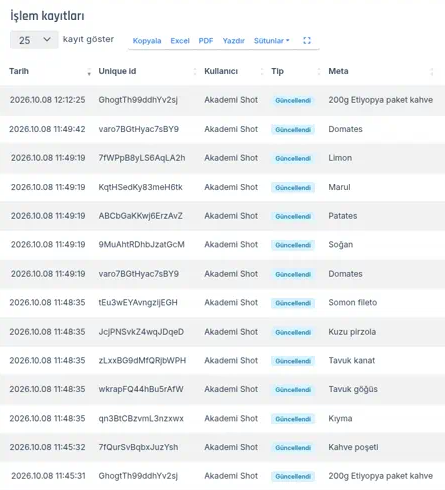
Task: Click sort arrow icon next to Tarih
Action: tap(89, 72)
